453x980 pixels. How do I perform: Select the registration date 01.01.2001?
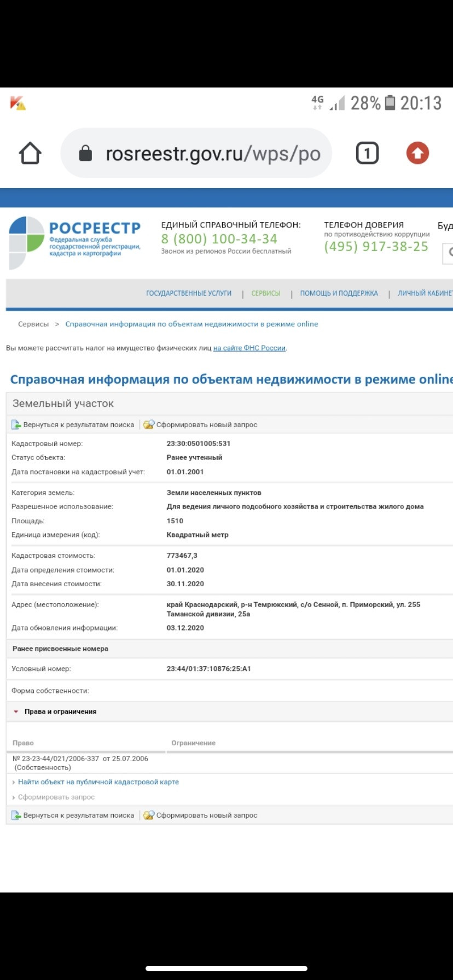point(185,471)
